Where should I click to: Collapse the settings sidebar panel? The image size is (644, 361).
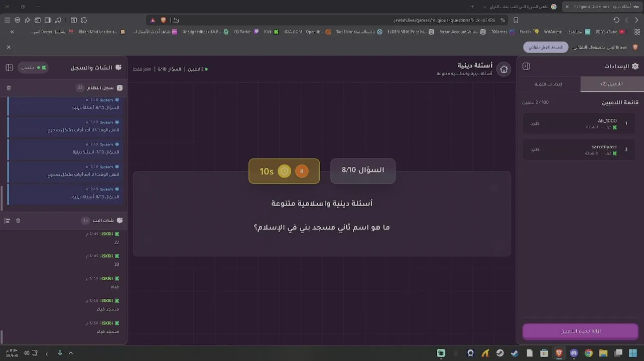[x=526, y=66]
